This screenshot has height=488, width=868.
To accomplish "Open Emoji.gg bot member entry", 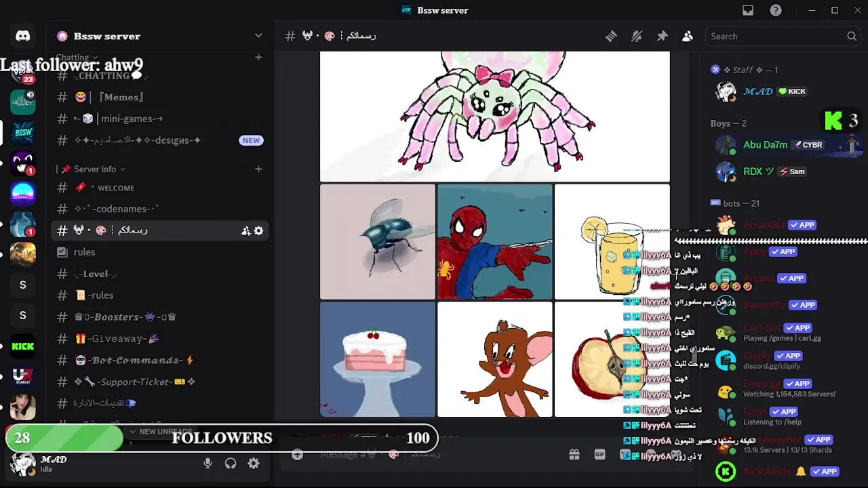I will (x=787, y=388).
